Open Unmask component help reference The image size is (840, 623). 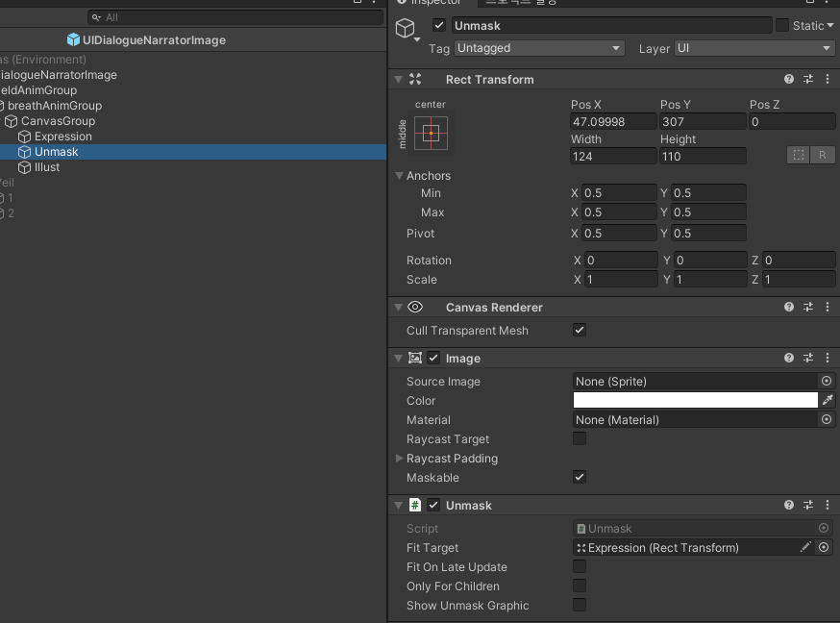(x=788, y=505)
